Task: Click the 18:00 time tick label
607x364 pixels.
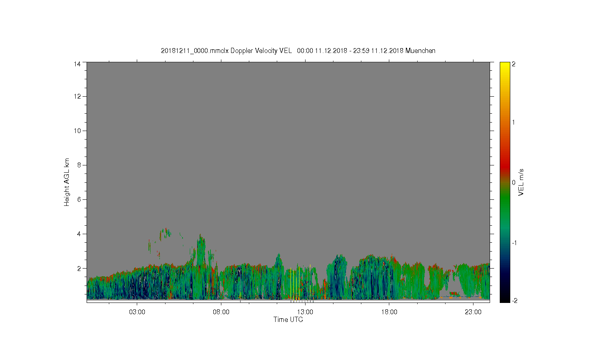Action: 389,312
